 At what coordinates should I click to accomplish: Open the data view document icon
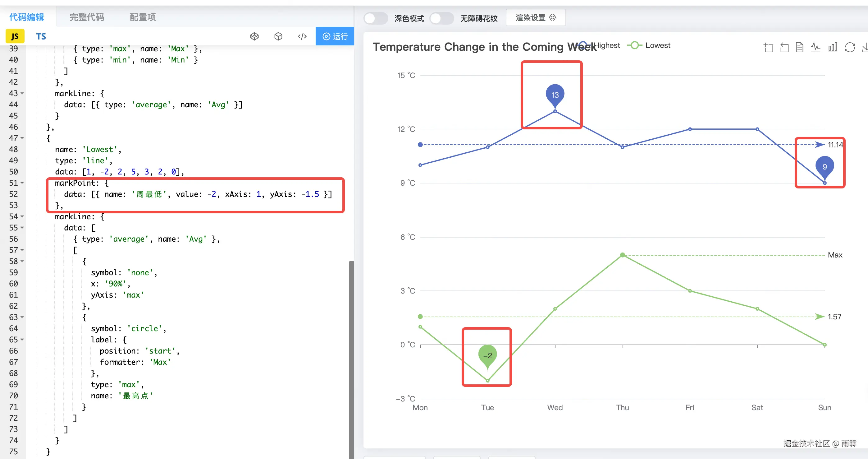tap(800, 48)
